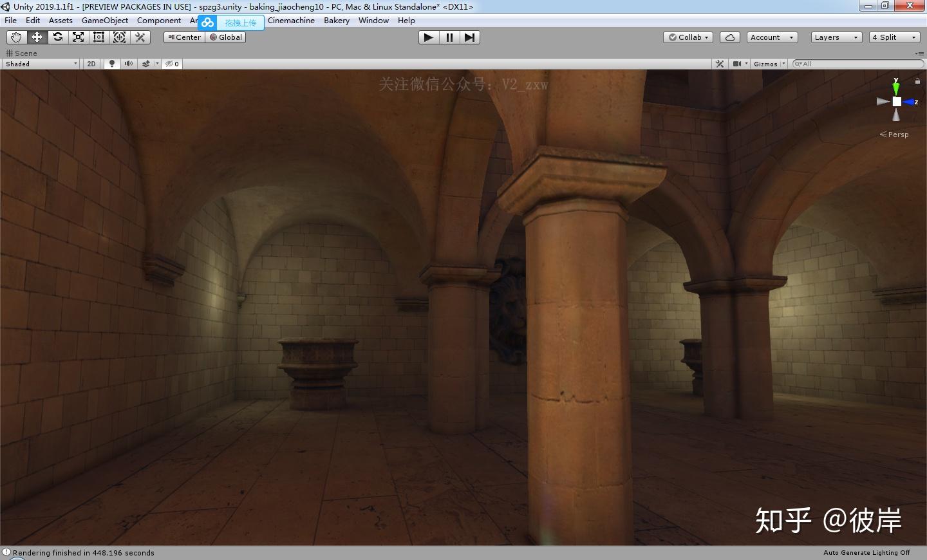Viewport: 927px width, 560px height.
Task: Select the combined Transform tool
Action: pos(119,37)
